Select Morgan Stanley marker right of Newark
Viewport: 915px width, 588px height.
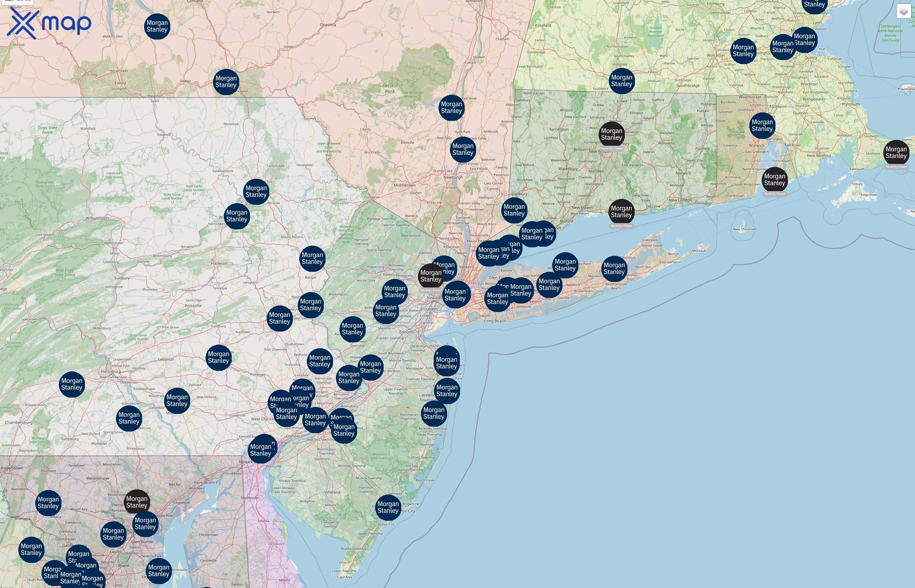tap(455, 295)
